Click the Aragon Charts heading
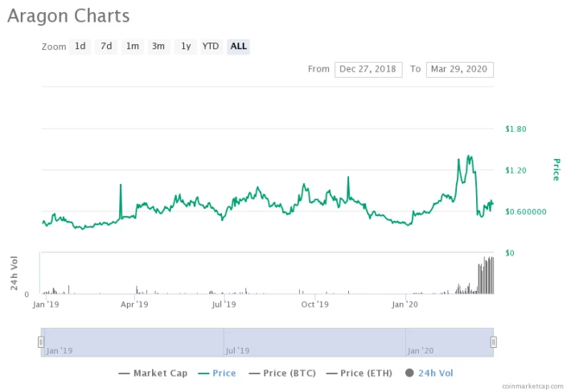The height and width of the screenshot is (392, 571). [x=68, y=16]
